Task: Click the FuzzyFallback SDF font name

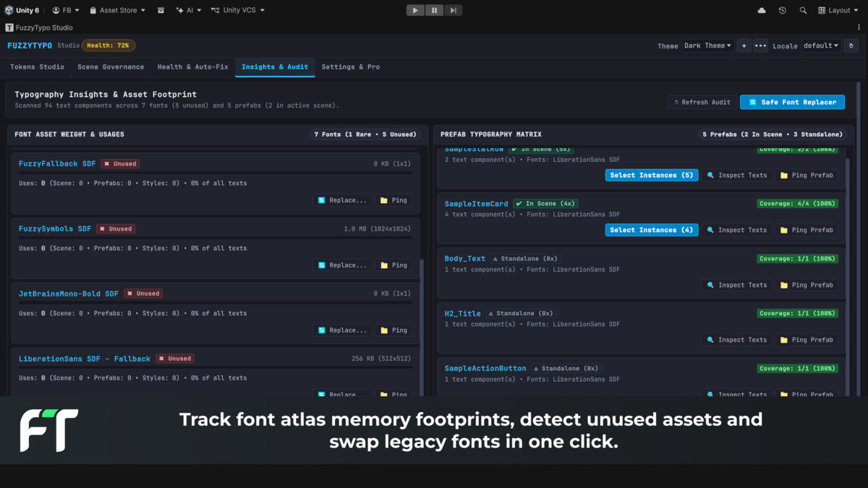Action: coord(57,163)
